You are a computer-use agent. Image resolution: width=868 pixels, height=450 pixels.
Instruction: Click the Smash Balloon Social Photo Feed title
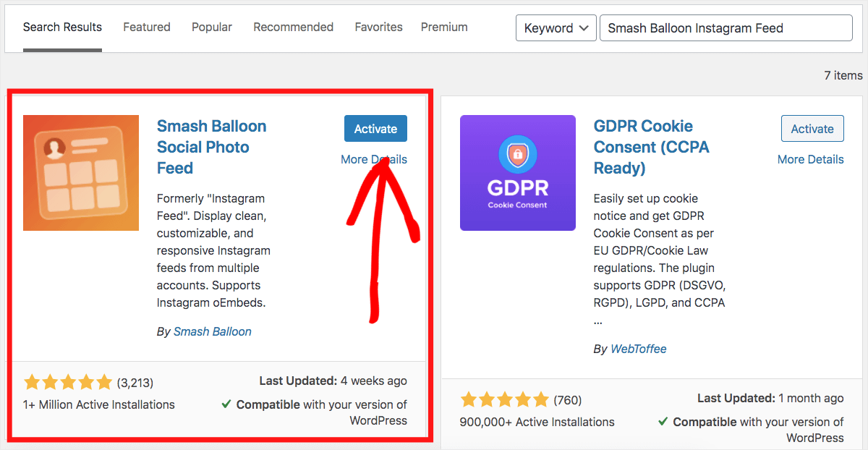click(212, 147)
